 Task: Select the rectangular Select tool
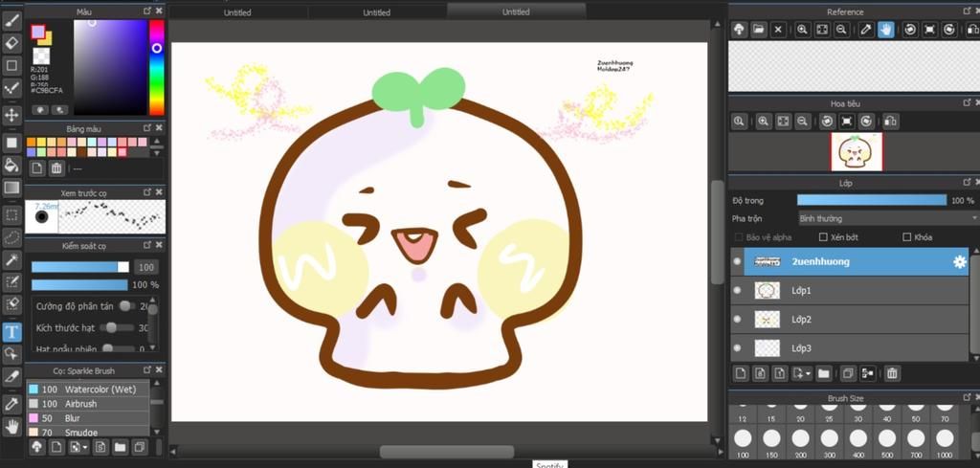click(11, 215)
